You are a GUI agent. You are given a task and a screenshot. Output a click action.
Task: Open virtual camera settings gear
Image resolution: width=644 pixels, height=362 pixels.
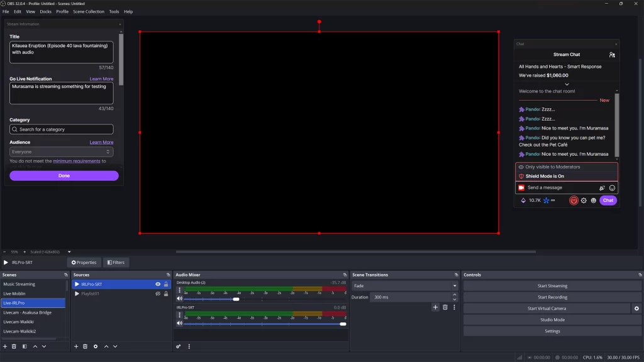636,309
